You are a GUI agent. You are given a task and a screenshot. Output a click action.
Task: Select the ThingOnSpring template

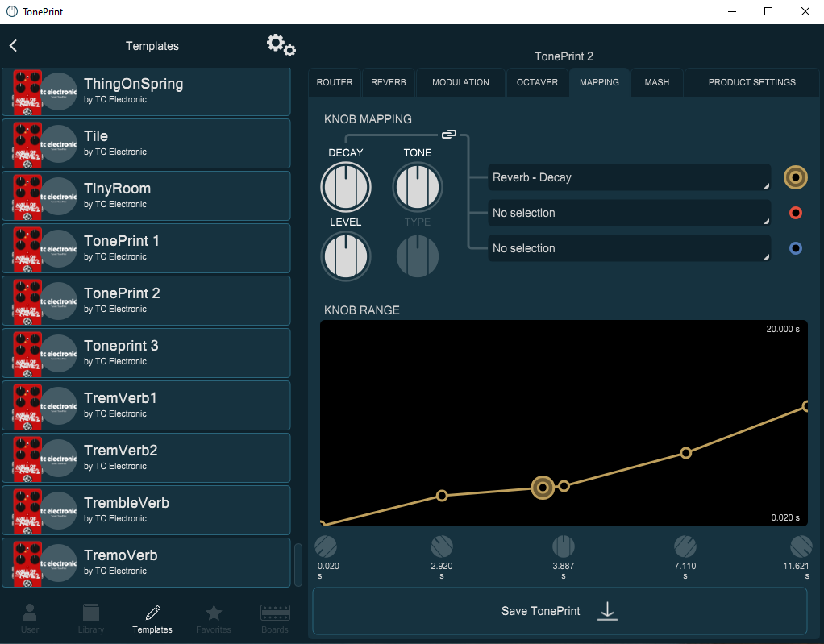(146, 91)
